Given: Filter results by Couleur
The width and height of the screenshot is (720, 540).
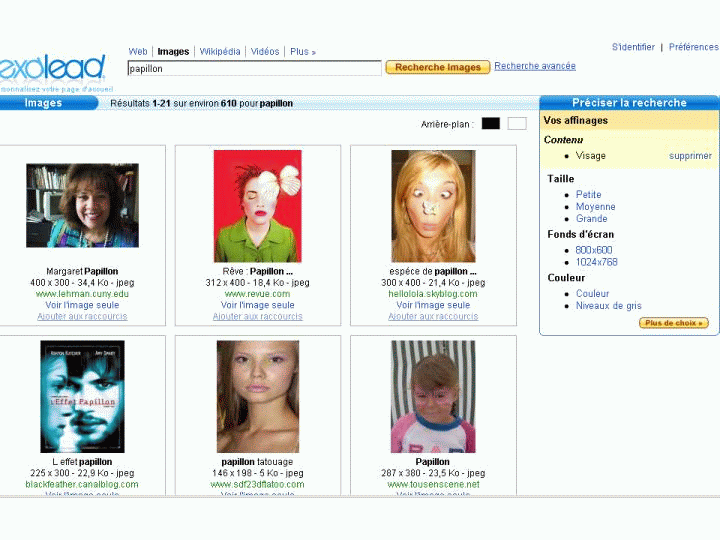Looking at the screenshot, I should click(x=592, y=293).
